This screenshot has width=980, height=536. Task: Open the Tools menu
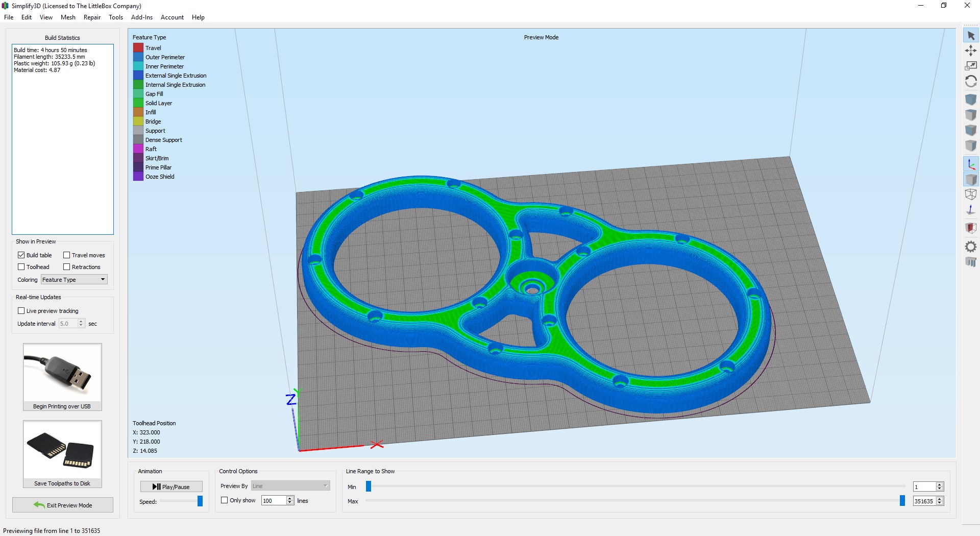pyautogui.click(x=116, y=17)
